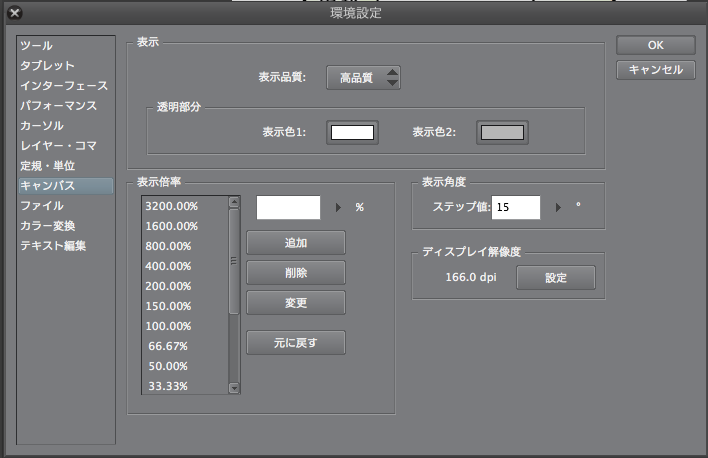Click the zoom list scroll-up arrow
Image resolution: width=708 pixels, height=458 pixels.
234,202
